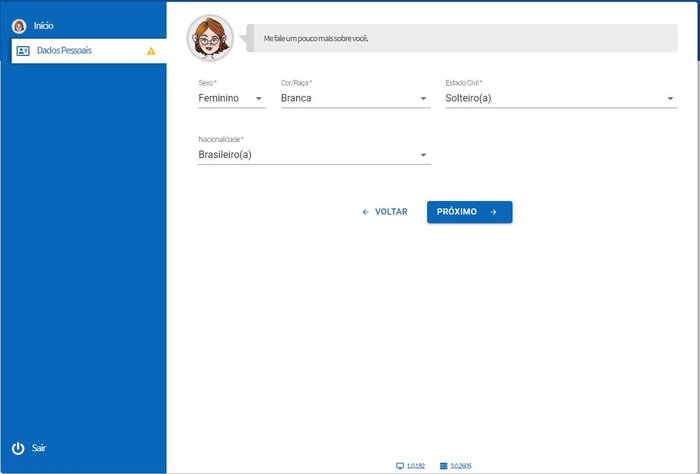Open the Início menu item

(43, 26)
